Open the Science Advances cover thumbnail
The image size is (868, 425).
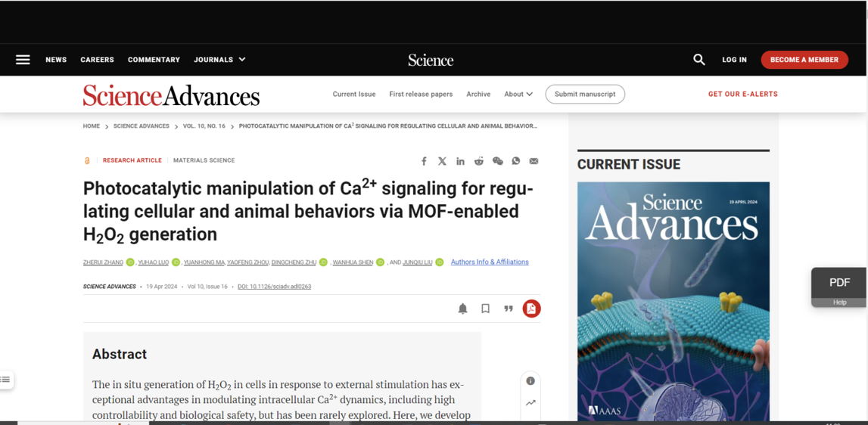coord(674,302)
